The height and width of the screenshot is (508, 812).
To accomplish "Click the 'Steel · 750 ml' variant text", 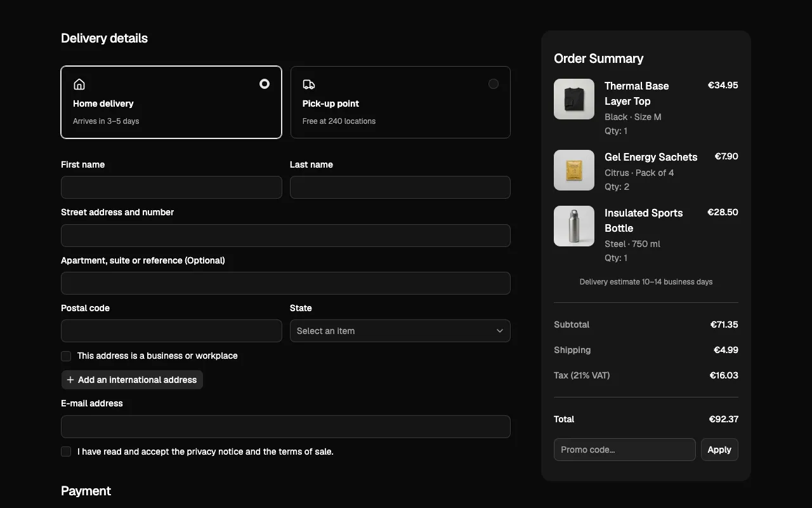I will click(632, 244).
